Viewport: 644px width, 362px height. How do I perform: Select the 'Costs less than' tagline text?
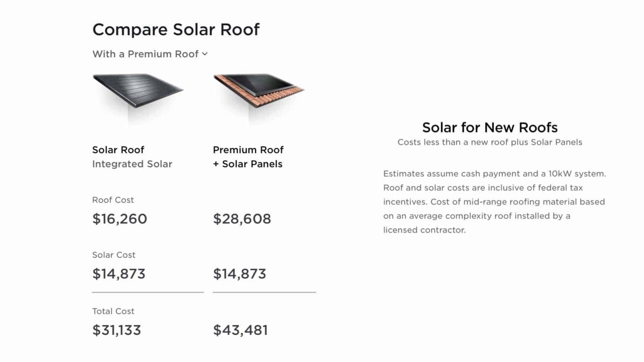coord(489,142)
